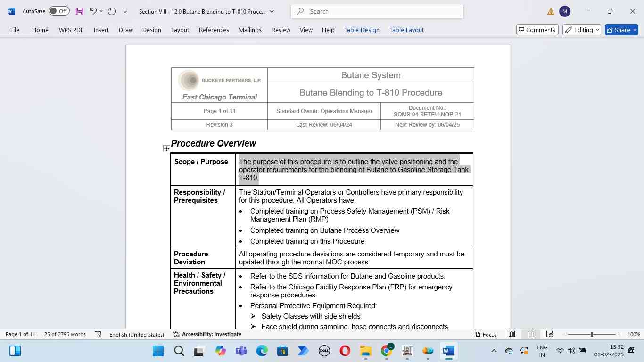Select the Design tab

pos(152,30)
